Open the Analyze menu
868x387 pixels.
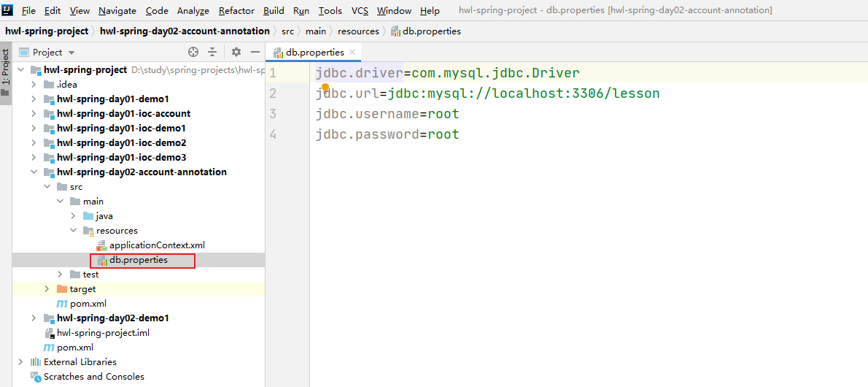193,10
